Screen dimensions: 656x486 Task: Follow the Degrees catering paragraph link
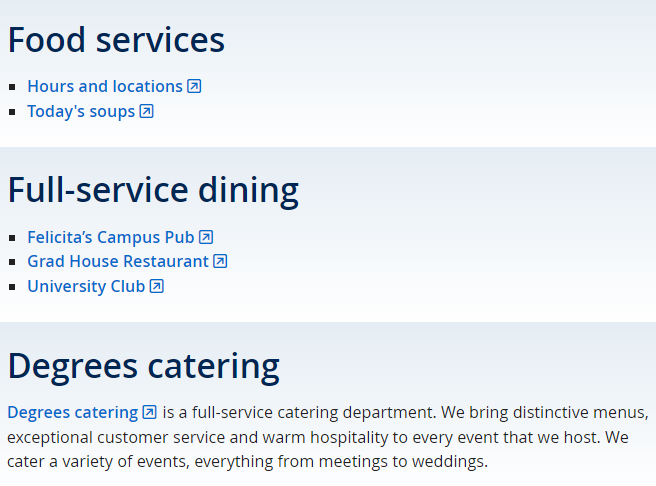tap(73, 413)
